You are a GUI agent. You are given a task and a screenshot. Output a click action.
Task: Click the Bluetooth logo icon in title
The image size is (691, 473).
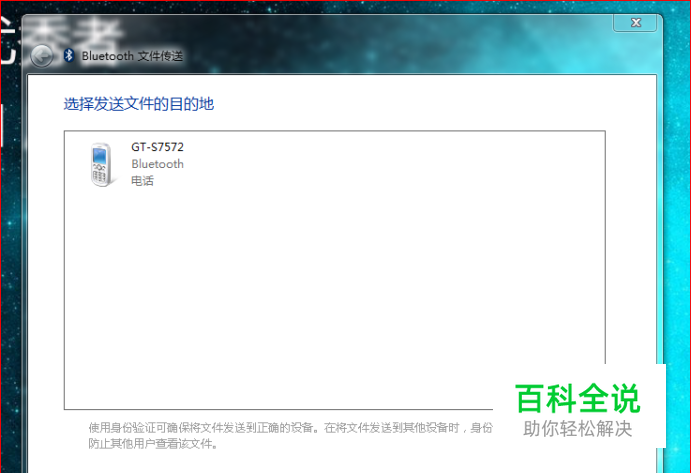pos(69,55)
